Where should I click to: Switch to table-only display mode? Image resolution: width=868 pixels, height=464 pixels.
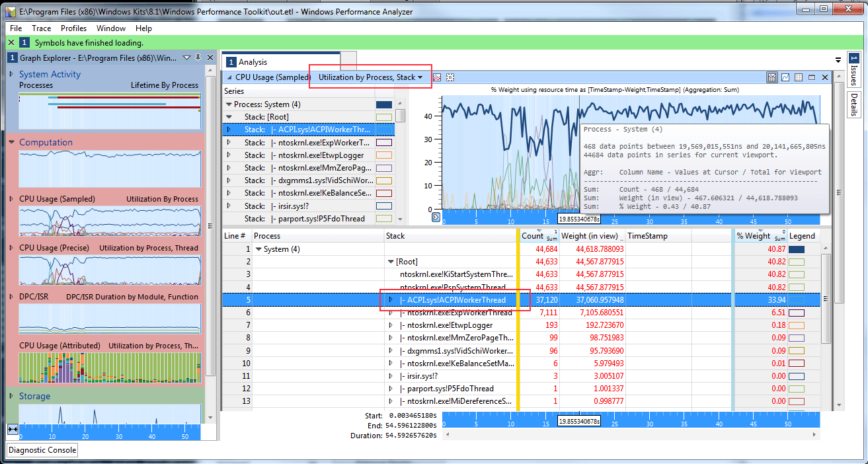tap(799, 77)
